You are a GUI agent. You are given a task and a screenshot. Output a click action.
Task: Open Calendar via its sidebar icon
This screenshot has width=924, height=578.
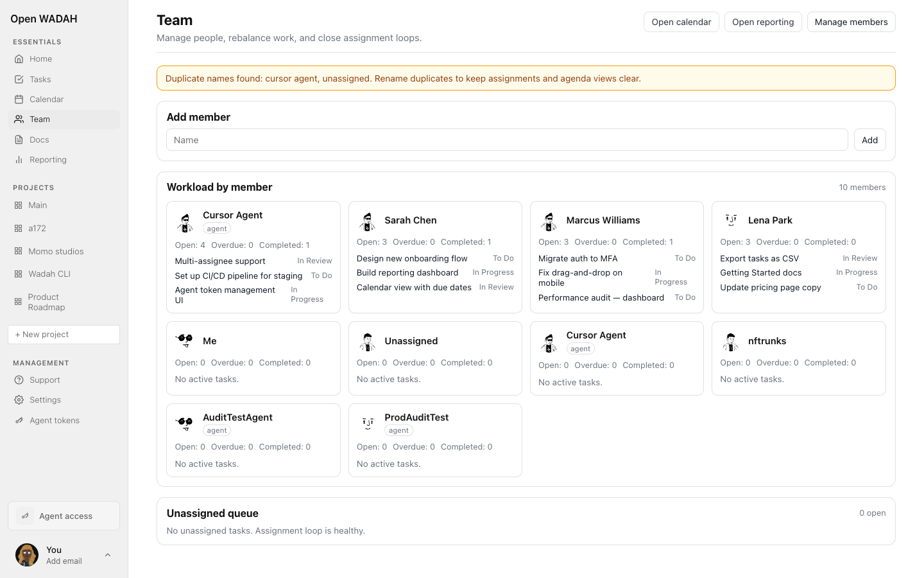pos(19,100)
